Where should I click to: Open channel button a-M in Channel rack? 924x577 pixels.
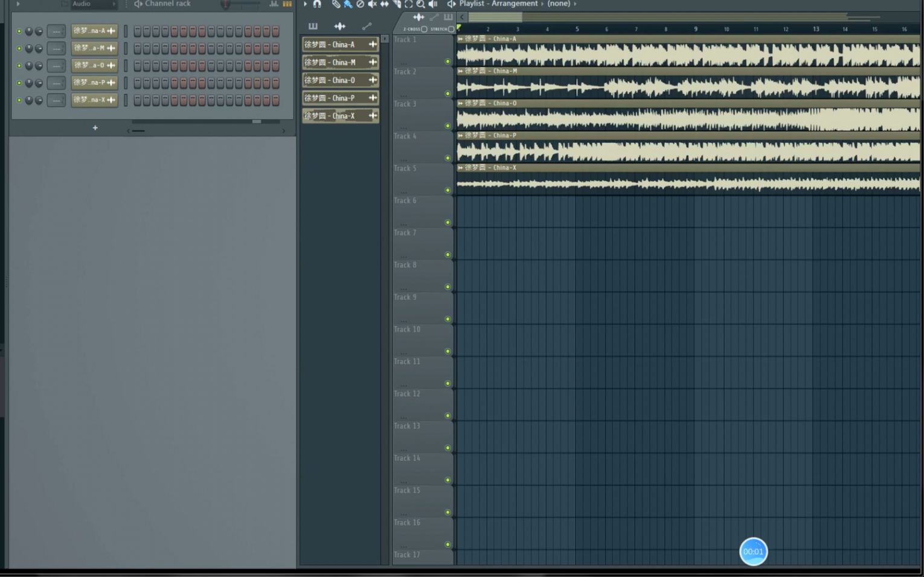pyautogui.click(x=94, y=48)
